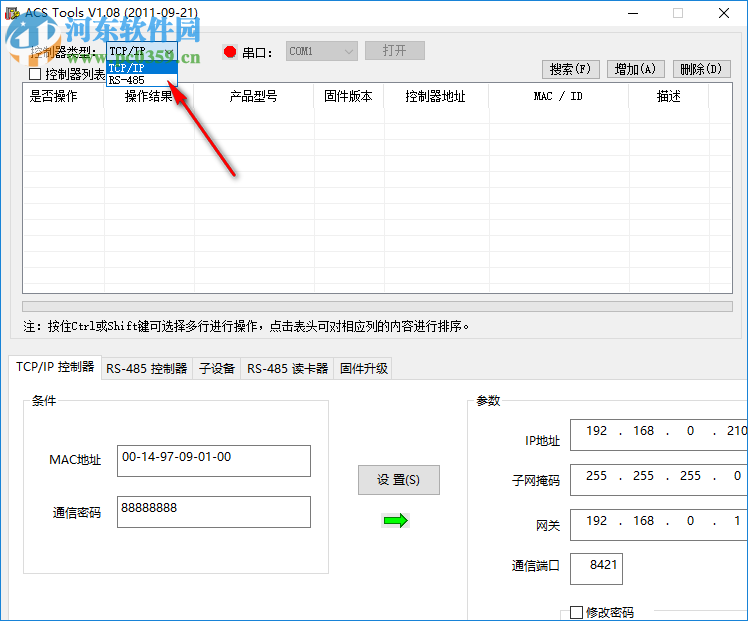Go to RS-485 读卡器 tab
The image size is (748, 621).
[x=287, y=369]
